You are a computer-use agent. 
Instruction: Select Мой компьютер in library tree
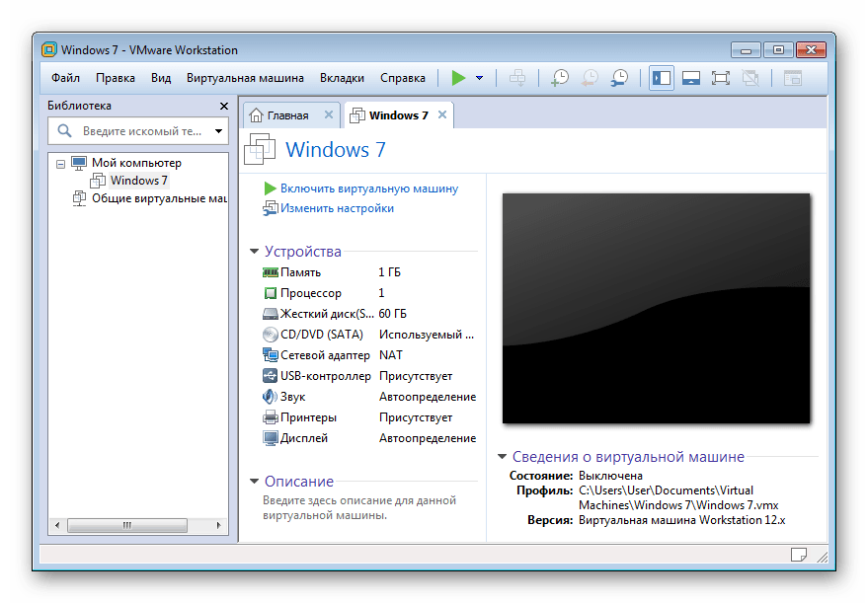[x=136, y=163]
